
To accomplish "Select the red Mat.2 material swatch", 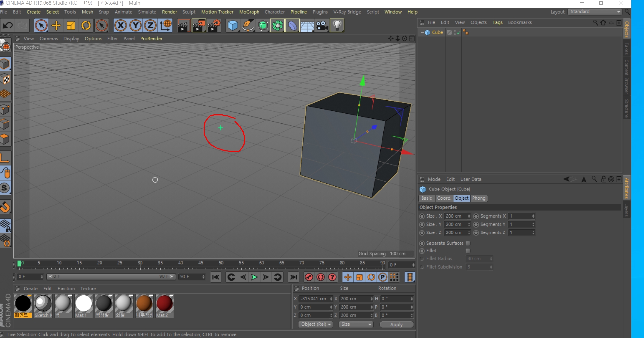I will click(164, 306).
